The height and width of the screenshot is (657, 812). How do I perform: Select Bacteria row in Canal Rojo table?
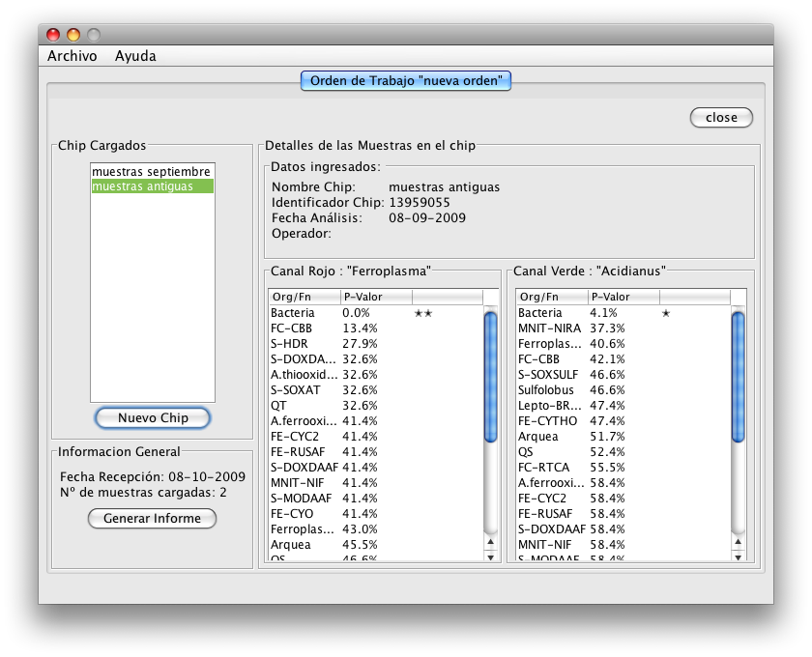(376, 313)
